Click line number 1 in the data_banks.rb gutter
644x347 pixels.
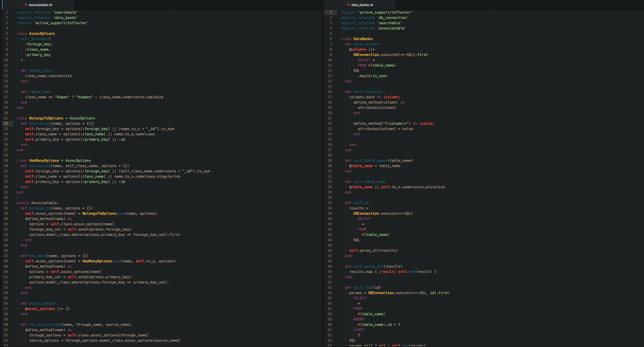coord(330,12)
